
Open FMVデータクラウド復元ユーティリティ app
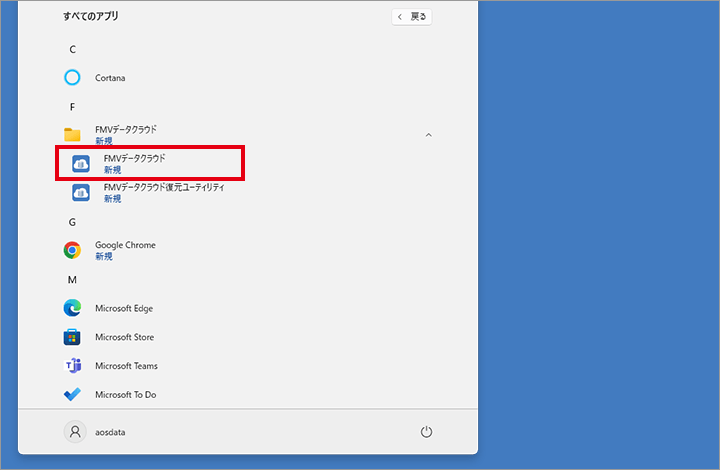click(x=163, y=192)
